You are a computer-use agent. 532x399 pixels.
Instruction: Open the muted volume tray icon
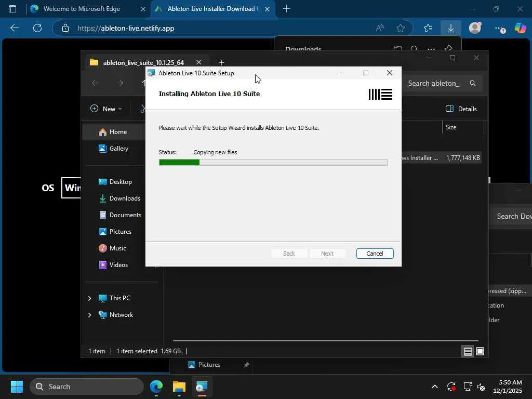[481, 387]
